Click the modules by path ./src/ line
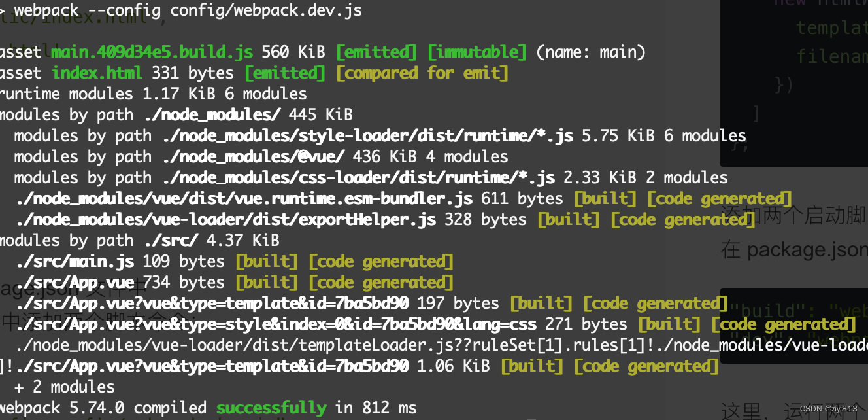The height and width of the screenshot is (420, 868). (x=139, y=240)
